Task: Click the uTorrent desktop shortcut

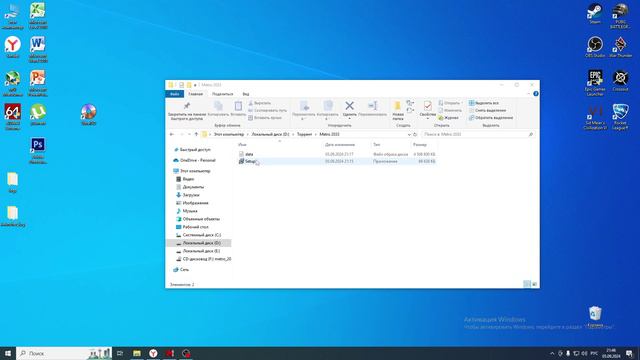Action: pyautogui.click(x=38, y=115)
